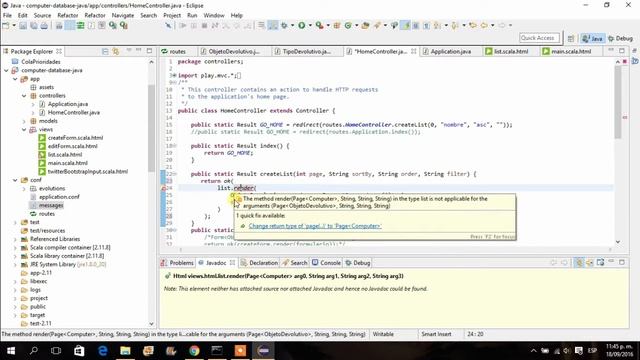The width and height of the screenshot is (640, 360).
Task: Click the New file toolbar icon
Action: (6, 25)
